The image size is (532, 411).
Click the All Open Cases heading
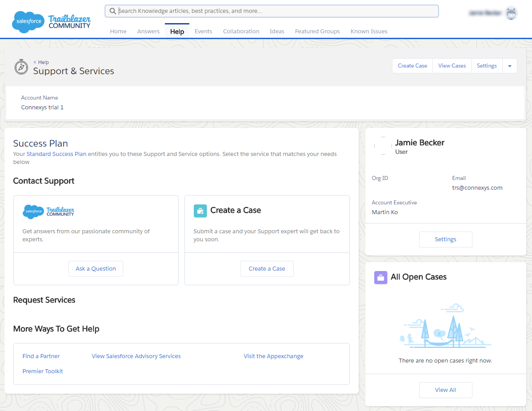coord(418,277)
